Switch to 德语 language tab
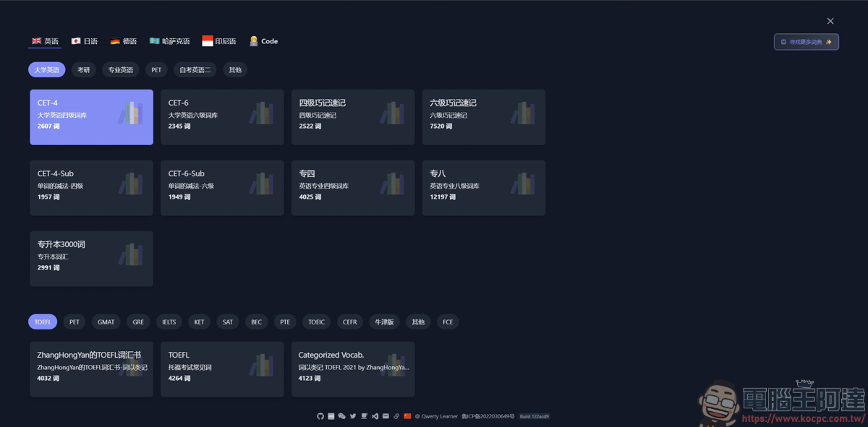The image size is (868, 427). coord(123,41)
